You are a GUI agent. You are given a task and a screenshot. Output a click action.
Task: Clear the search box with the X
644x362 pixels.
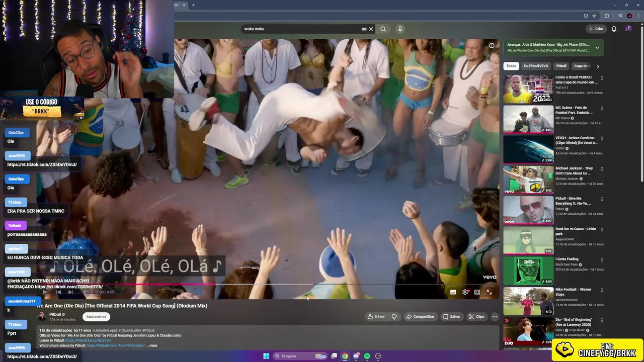tap(371, 29)
